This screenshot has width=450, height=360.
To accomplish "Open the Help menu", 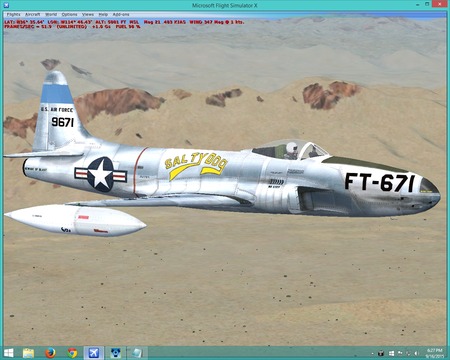I will [x=103, y=15].
